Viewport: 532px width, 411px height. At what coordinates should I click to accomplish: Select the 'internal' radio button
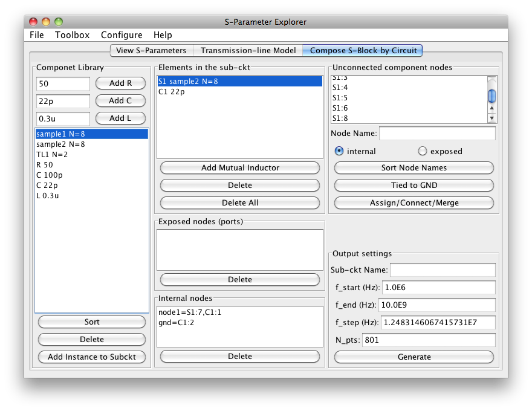click(x=339, y=151)
